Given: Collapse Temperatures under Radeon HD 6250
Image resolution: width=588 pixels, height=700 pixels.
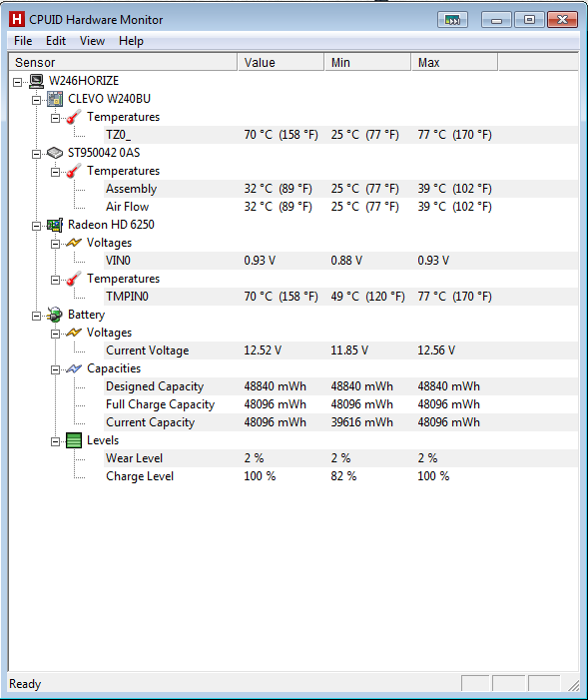Looking at the screenshot, I should tap(55, 280).
